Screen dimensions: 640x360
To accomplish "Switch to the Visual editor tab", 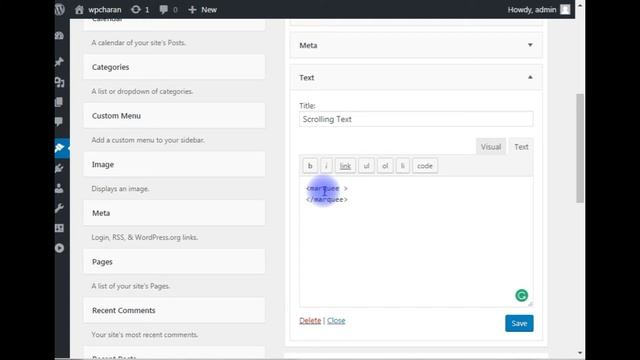I will (x=491, y=147).
